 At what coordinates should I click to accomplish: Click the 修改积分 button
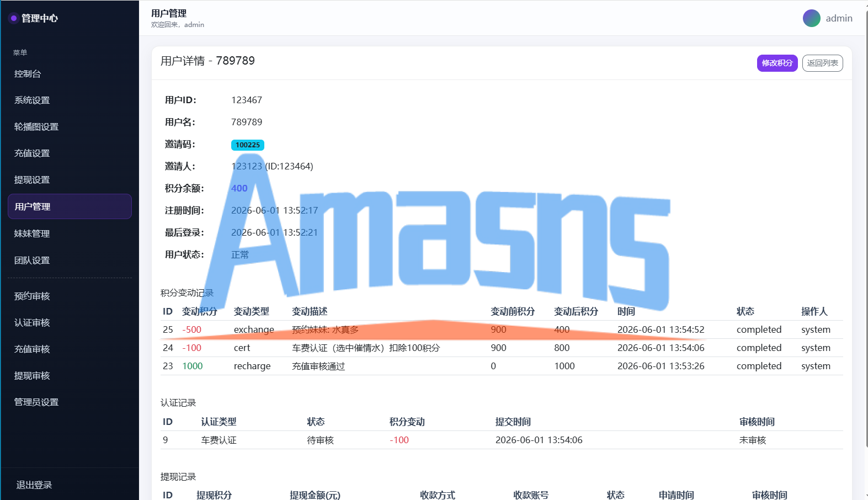777,63
